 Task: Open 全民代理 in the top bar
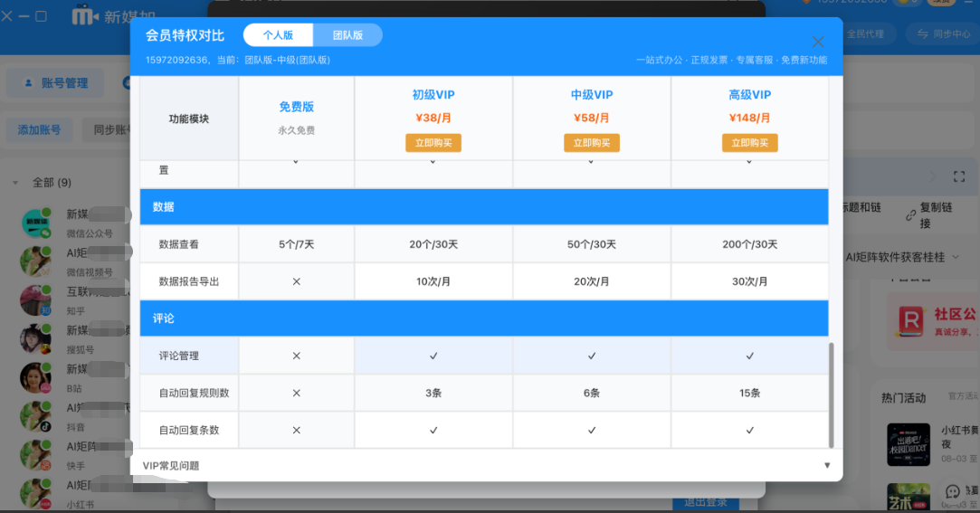click(866, 33)
